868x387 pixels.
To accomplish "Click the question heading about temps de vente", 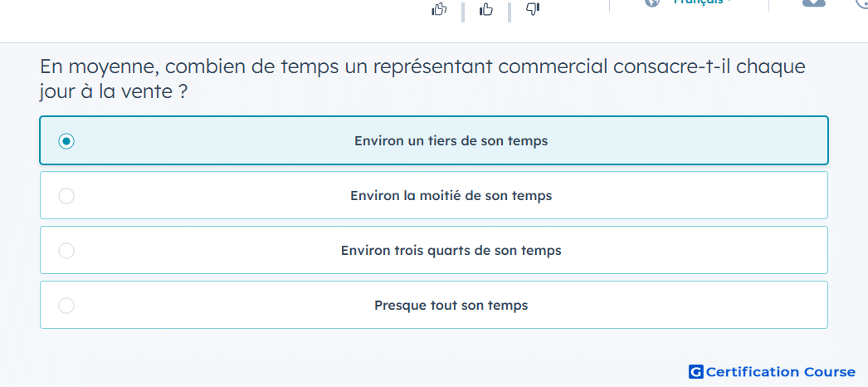I will tap(422, 79).
